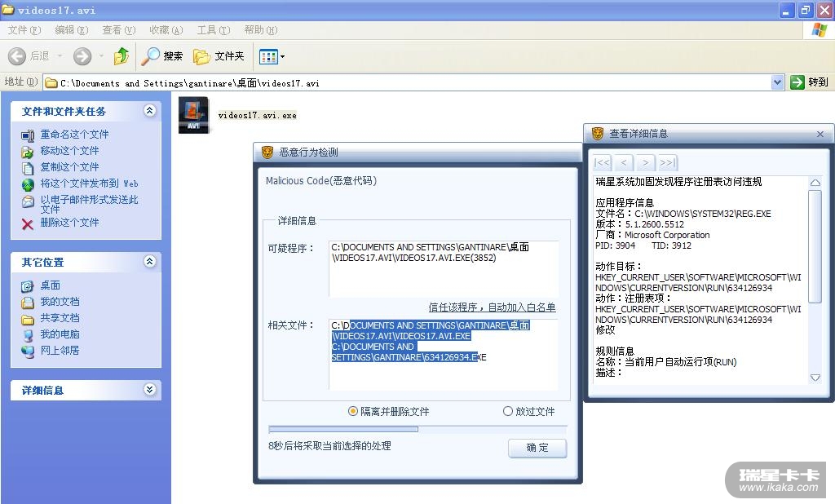Viewport: 835px width, 504px height.
Task: Click 移动这个文件 link
Action: [x=70, y=151]
